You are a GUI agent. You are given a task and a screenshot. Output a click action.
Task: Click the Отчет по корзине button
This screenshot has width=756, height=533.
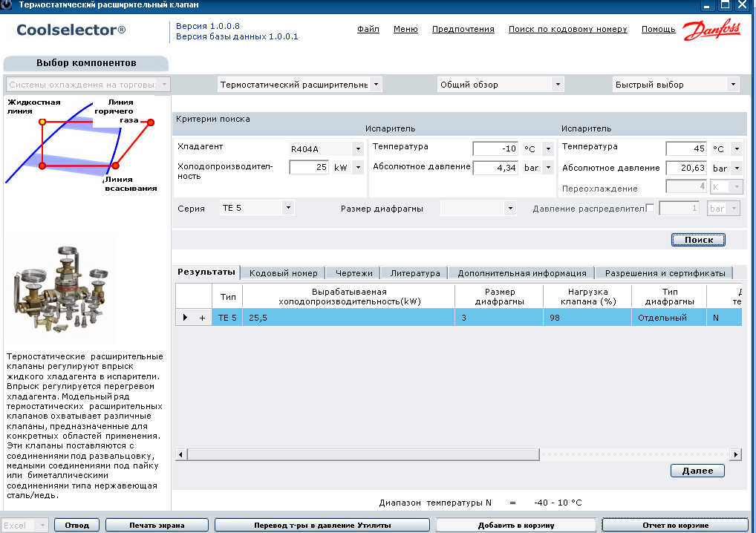click(675, 526)
